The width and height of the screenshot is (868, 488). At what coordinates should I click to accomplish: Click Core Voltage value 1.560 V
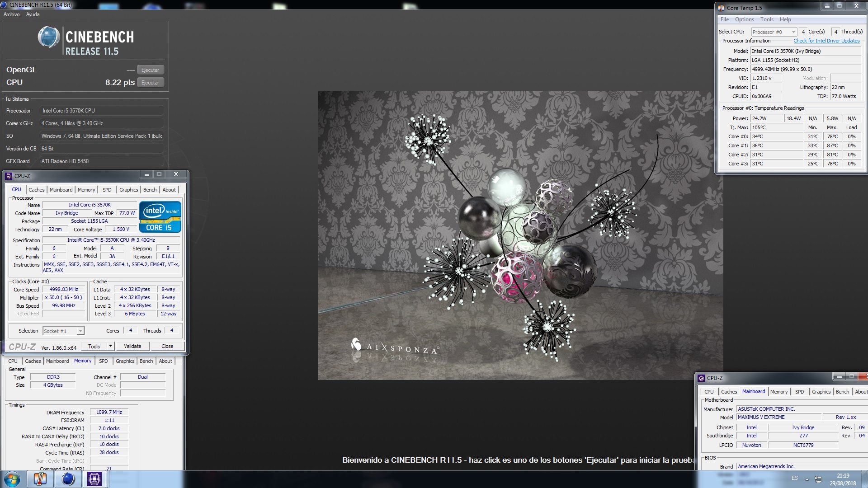coord(121,230)
